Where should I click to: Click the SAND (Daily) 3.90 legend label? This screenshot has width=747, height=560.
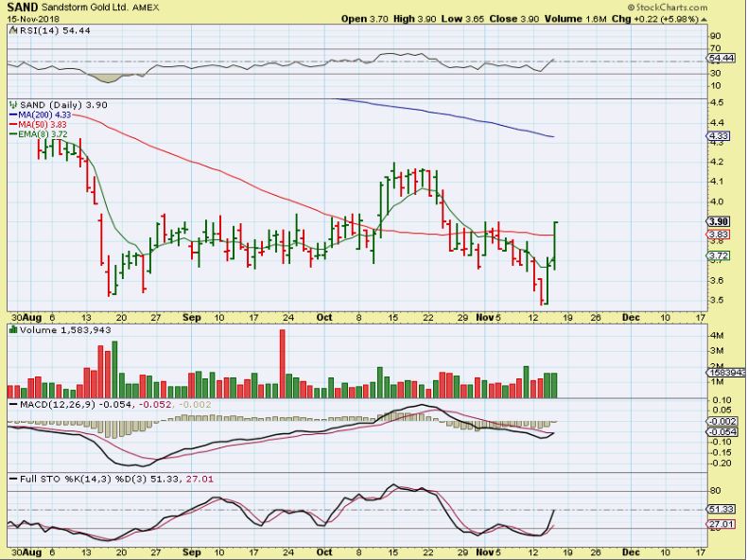[64, 105]
